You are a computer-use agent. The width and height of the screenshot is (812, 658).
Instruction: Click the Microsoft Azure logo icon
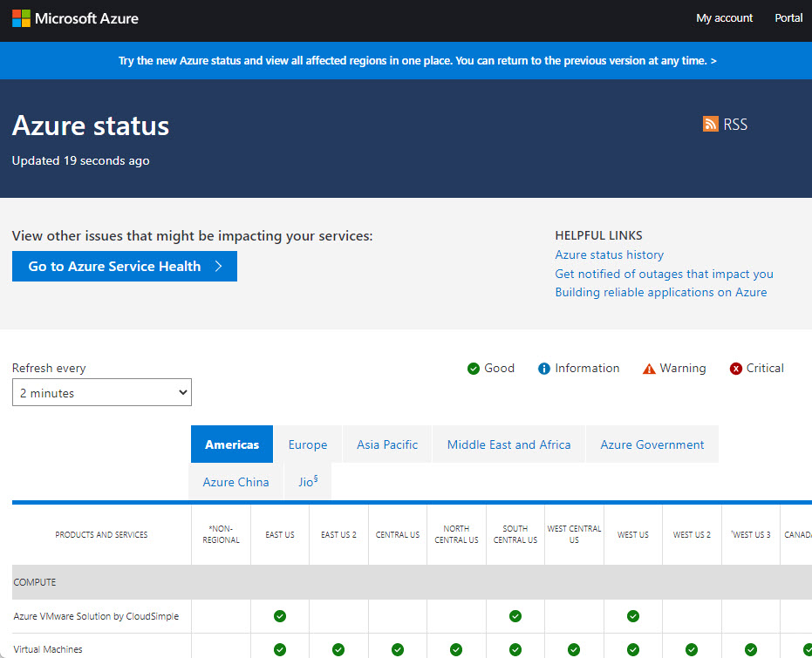tap(21, 18)
